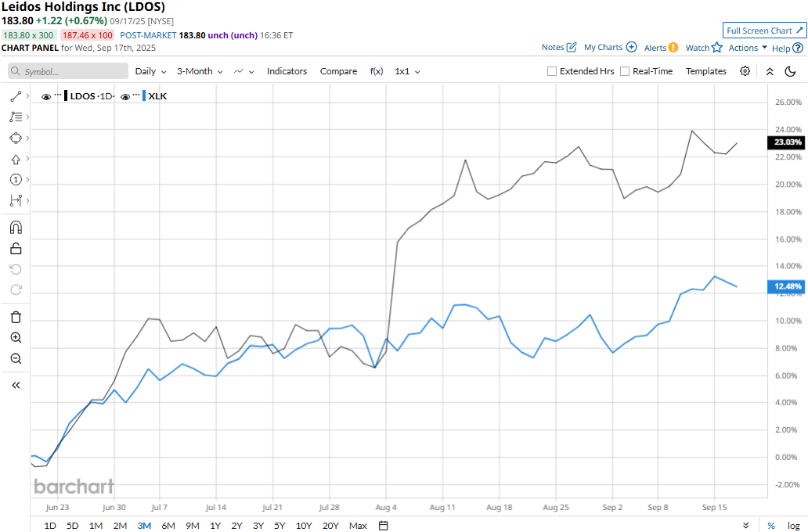Screen dimensions: 808x532
Task: Select the 5Y time range
Action: click(x=280, y=525)
